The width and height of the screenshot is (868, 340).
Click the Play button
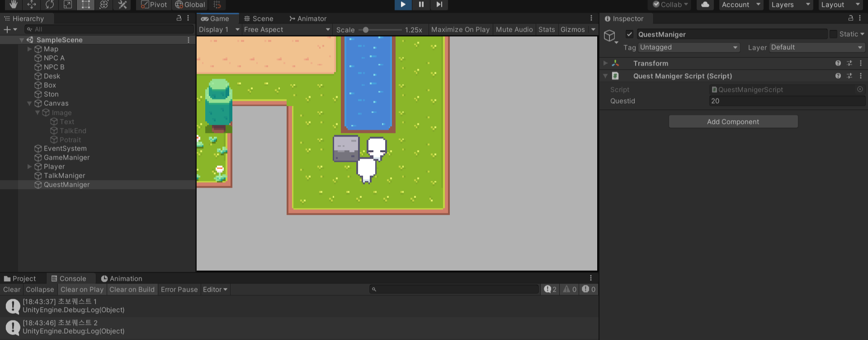[x=403, y=5]
